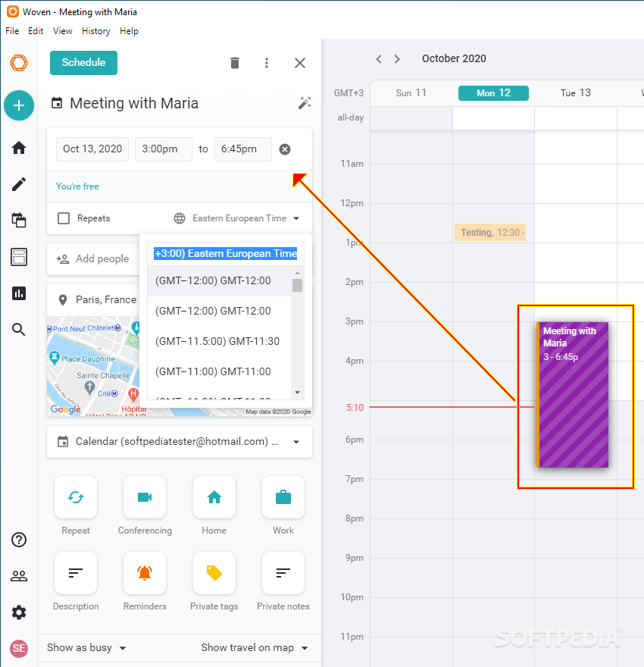Screen dimensions: 644x667
Task: Open the calendar-copy sidebar icon
Action: pos(19,221)
